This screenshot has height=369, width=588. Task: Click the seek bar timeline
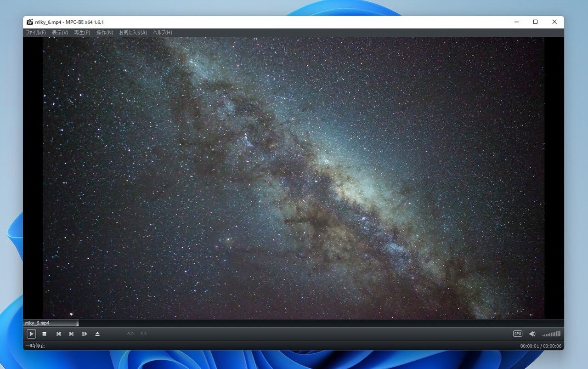(x=294, y=323)
